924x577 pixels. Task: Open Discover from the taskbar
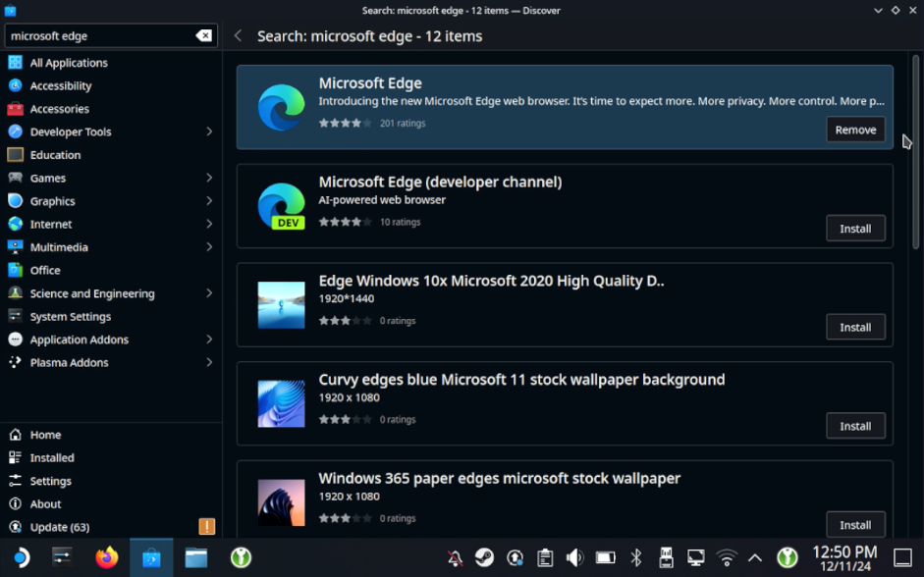click(151, 557)
